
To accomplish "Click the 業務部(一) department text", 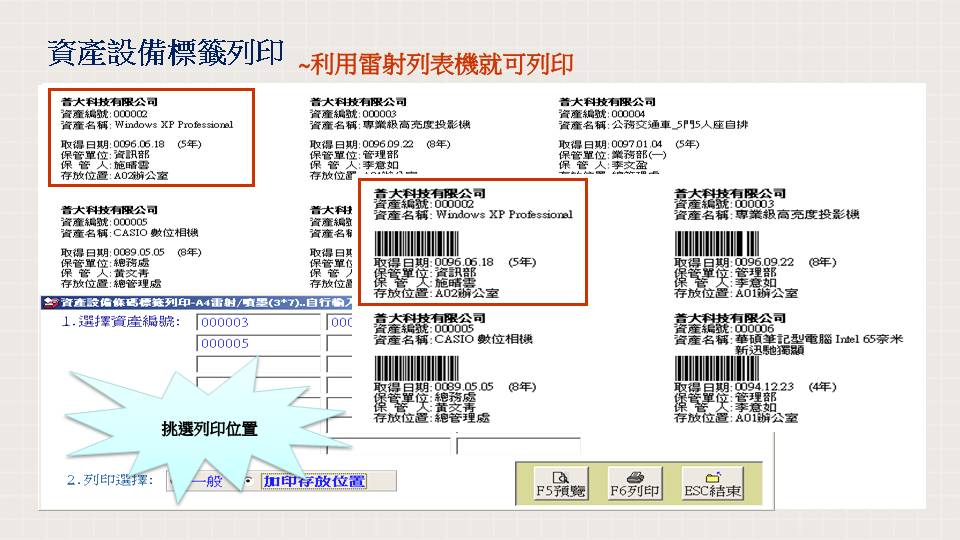I will [x=638, y=155].
